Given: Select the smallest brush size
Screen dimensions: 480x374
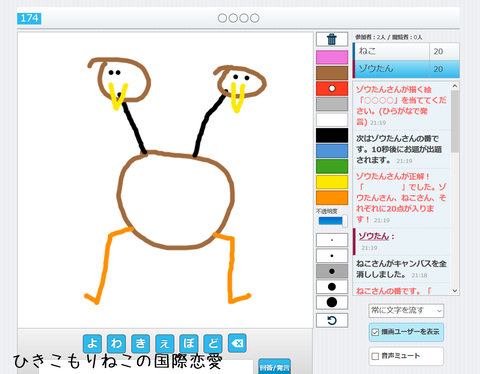Looking at the screenshot, I should [332, 240].
